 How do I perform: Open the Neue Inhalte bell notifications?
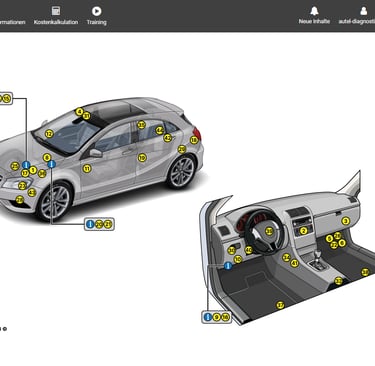pyautogui.click(x=314, y=11)
